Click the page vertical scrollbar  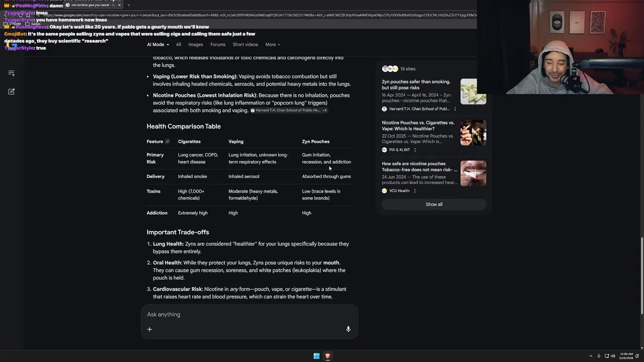[x=641, y=277]
